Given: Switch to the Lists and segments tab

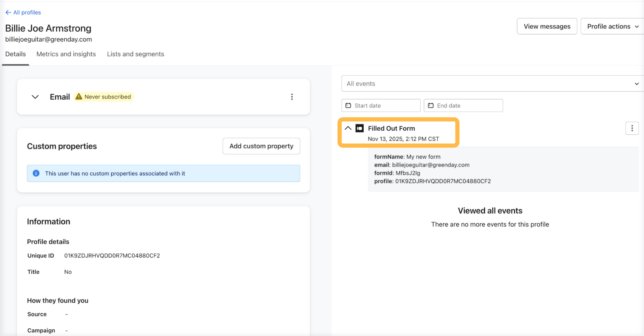Looking at the screenshot, I should (x=135, y=54).
